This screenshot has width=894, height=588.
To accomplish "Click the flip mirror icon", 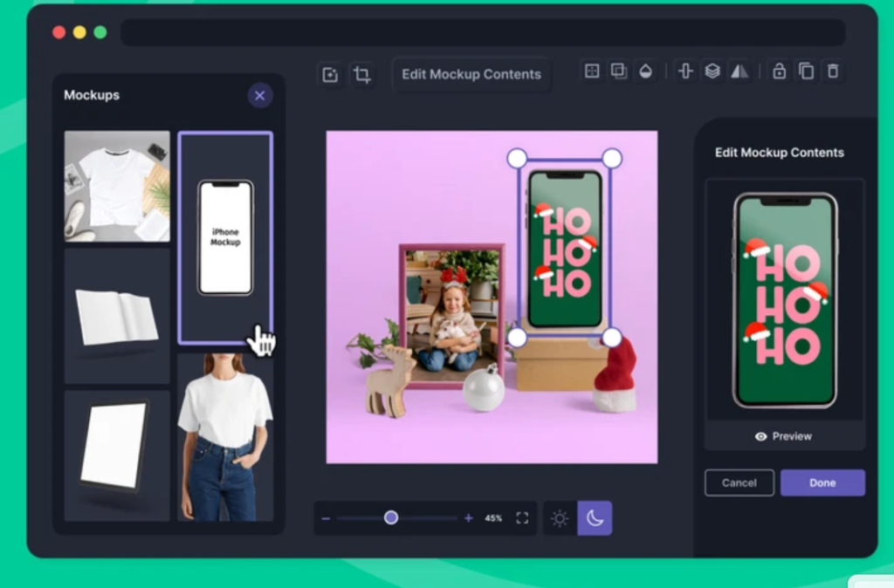I will click(739, 72).
